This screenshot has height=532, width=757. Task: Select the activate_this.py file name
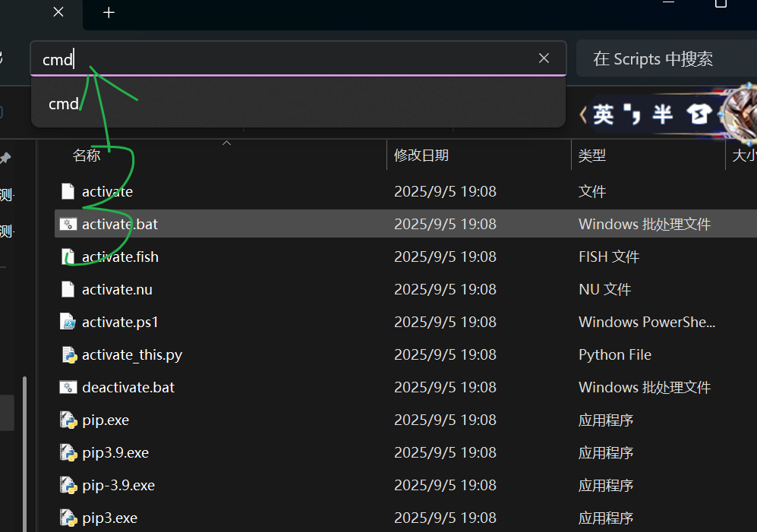tap(132, 355)
